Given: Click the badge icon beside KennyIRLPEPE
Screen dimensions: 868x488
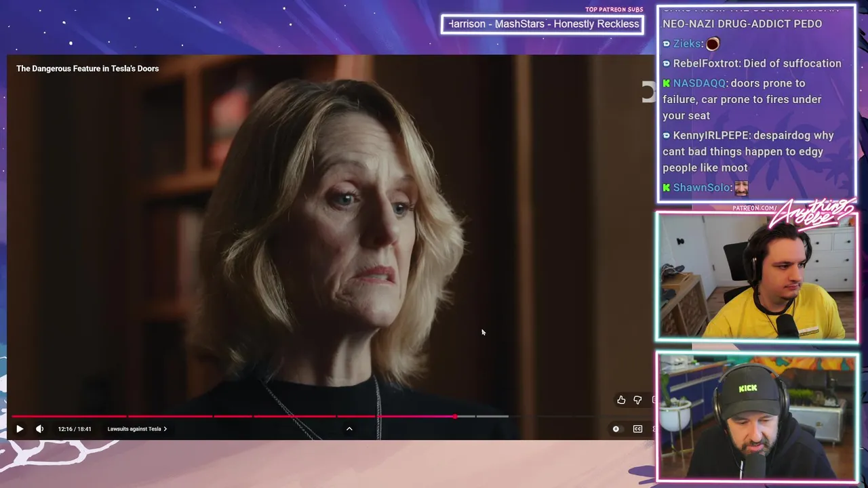Looking at the screenshot, I should [x=667, y=136].
